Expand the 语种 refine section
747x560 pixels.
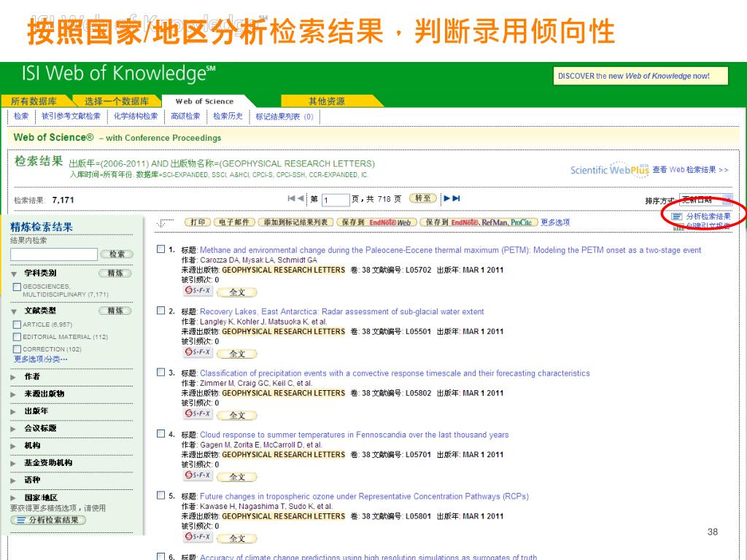[x=13, y=481]
